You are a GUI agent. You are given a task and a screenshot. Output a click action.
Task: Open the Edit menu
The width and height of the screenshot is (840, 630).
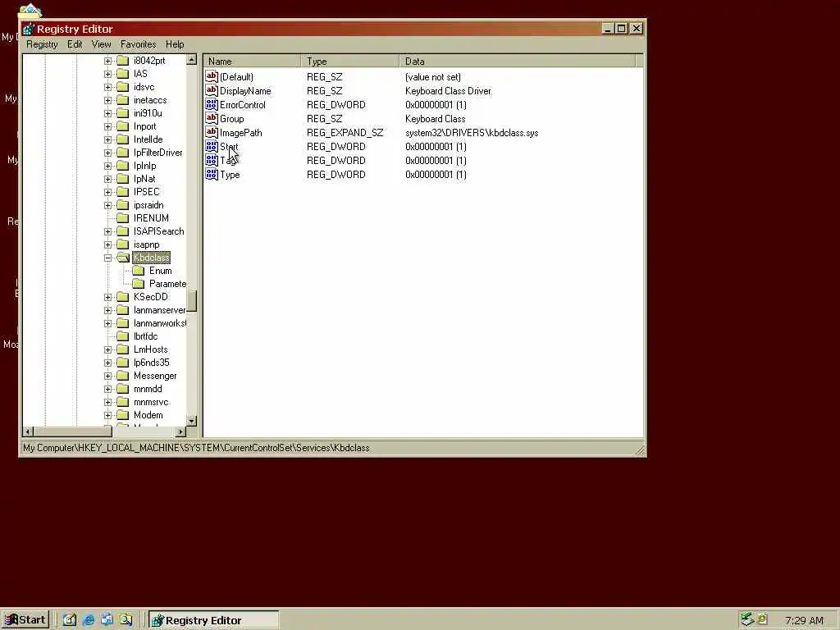click(x=75, y=44)
